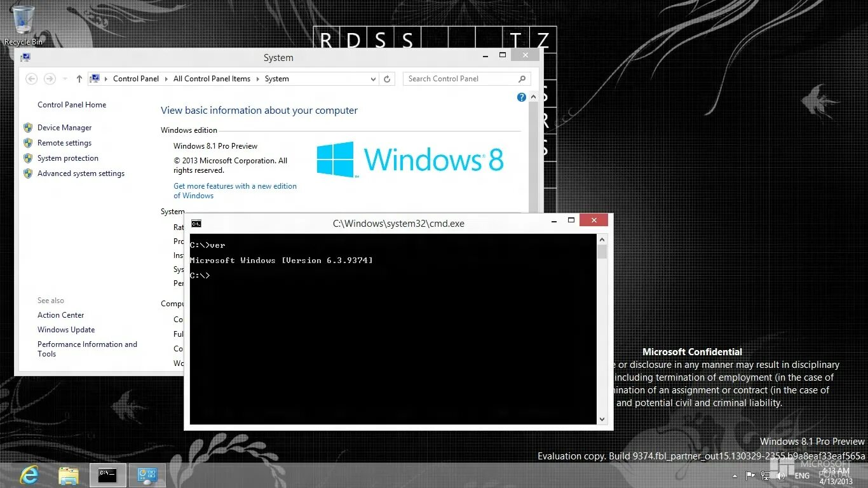Maximize the System window
This screenshot has height=488, width=868.
[502, 55]
